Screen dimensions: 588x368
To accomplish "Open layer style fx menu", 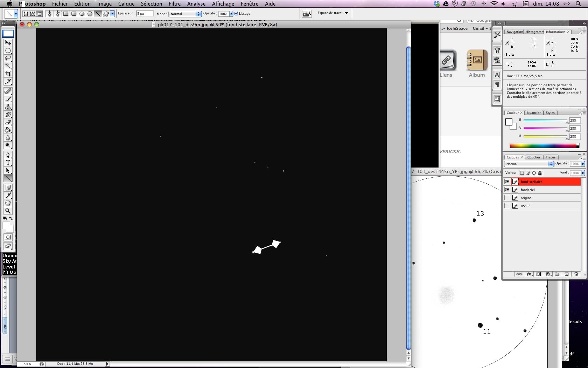I will point(529,274).
